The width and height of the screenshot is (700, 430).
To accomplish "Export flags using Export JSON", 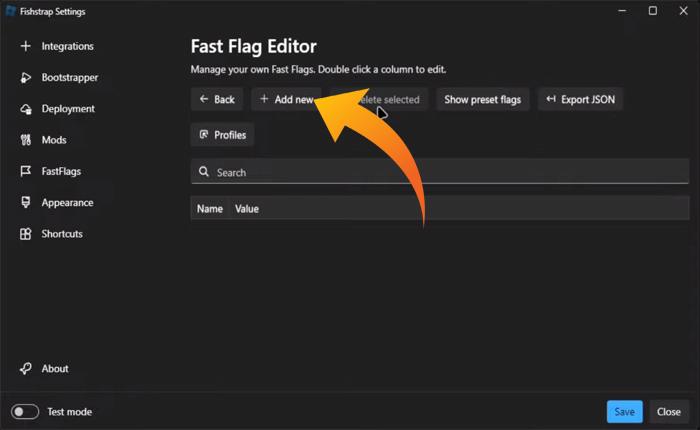I will click(x=581, y=100).
